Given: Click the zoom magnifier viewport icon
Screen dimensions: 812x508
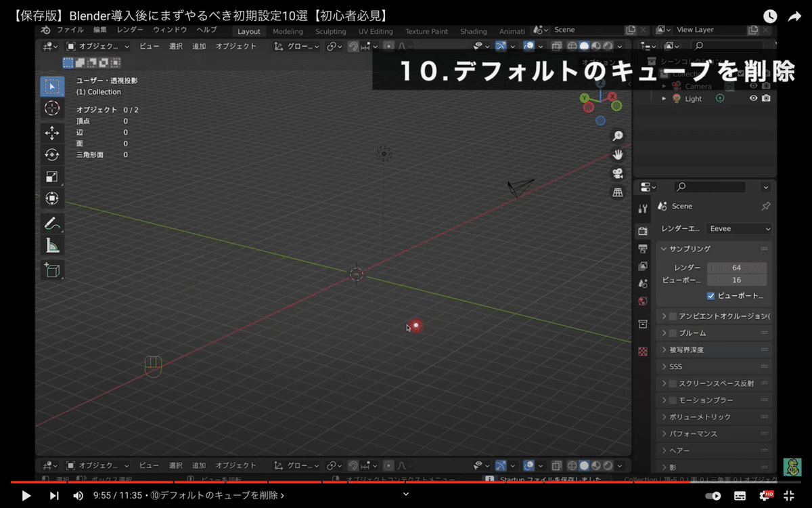Looking at the screenshot, I should point(618,136).
